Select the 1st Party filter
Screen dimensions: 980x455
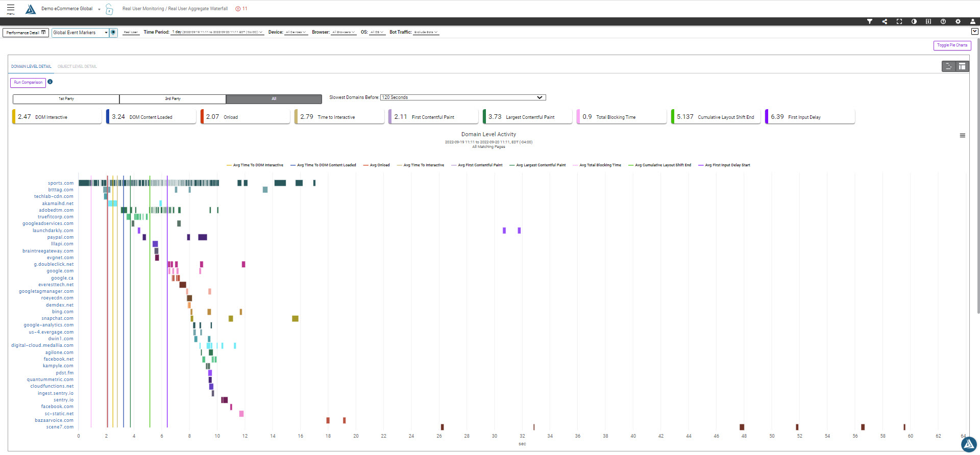pyautogui.click(x=66, y=99)
